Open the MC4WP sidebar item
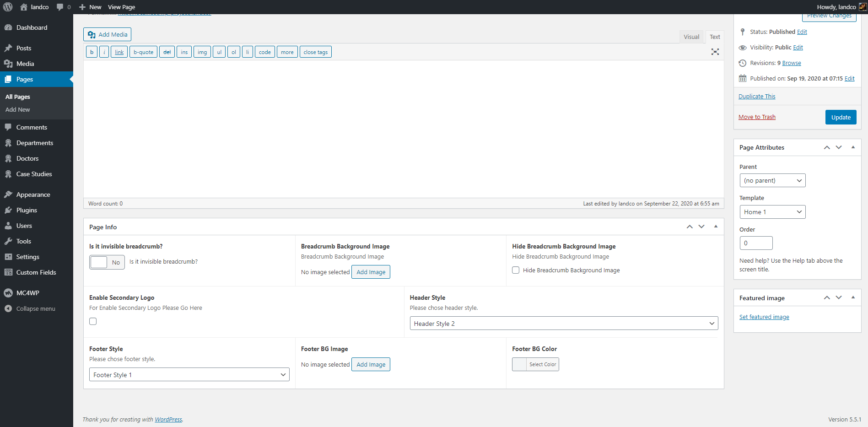Viewport: 868px width, 427px height. point(27,293)
